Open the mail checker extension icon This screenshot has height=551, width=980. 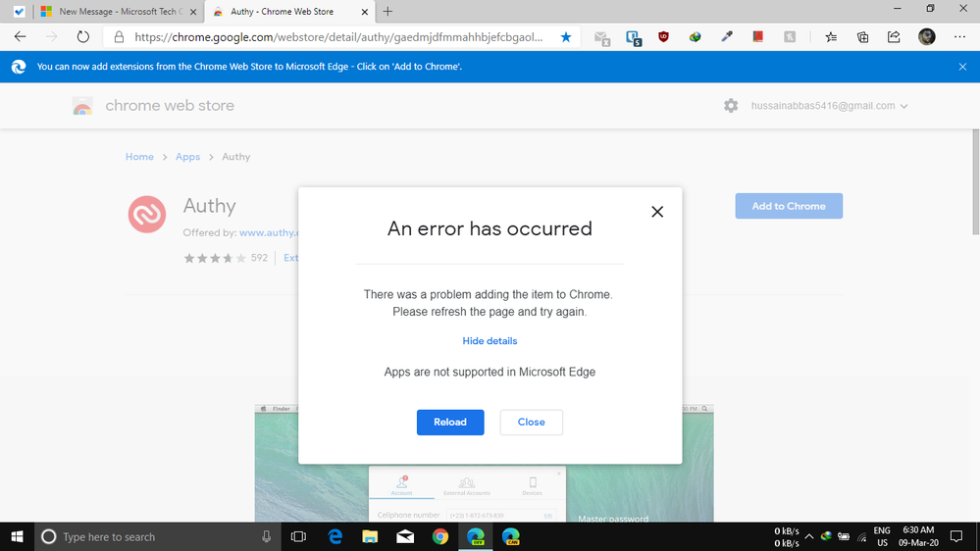tap(602, 38)
